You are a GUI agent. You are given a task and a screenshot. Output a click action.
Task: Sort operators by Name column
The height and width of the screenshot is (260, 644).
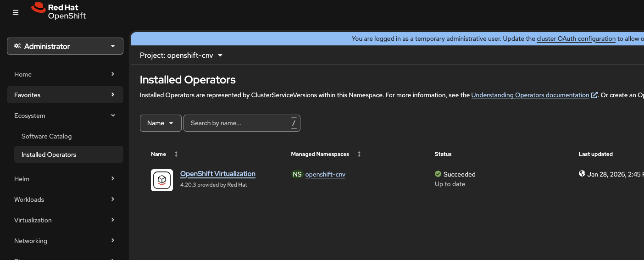pyautogui.click(x=164, y=154)
